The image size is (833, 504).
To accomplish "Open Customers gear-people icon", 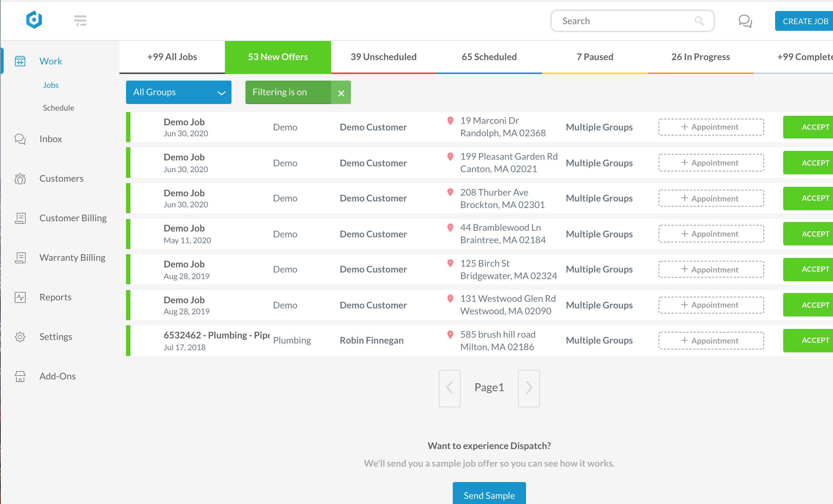I will click(20, 179).
